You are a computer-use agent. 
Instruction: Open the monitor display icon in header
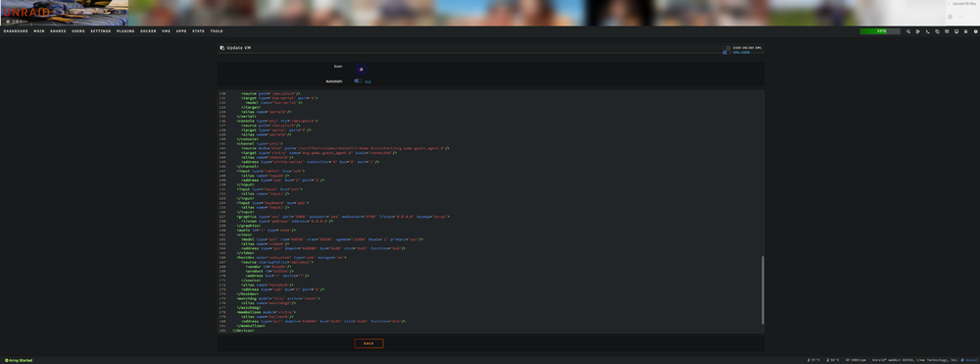tap(956, 31)
